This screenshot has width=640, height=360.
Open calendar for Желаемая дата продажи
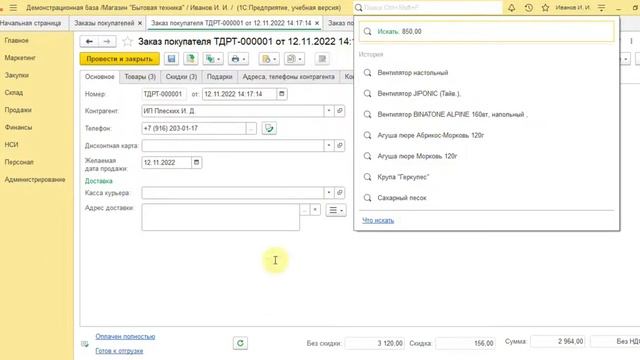[x=196, y=162]
